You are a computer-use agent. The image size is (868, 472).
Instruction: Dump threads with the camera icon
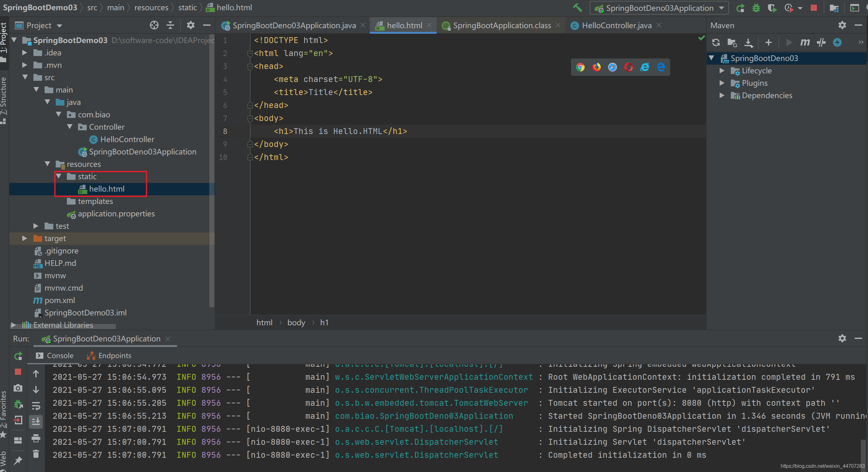(18, 388)
